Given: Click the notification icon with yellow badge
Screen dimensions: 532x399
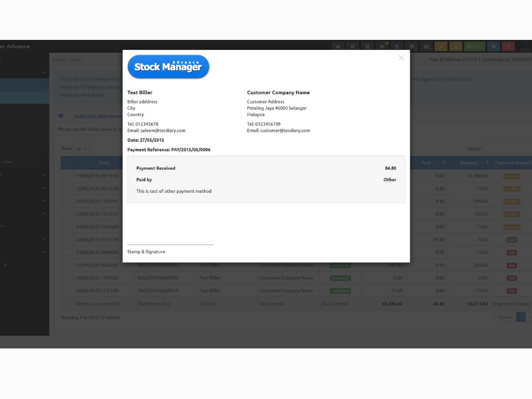Looking at the screenshot, I should [x=382, y=46].
